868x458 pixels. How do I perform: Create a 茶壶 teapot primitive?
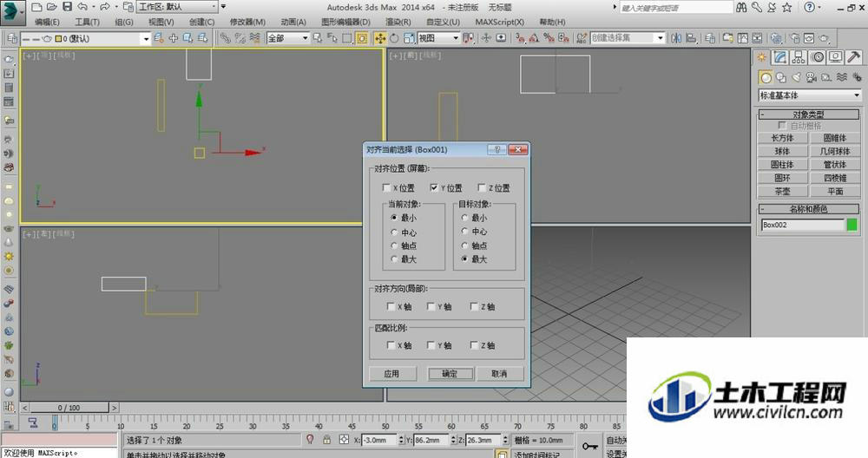point(782,192)
